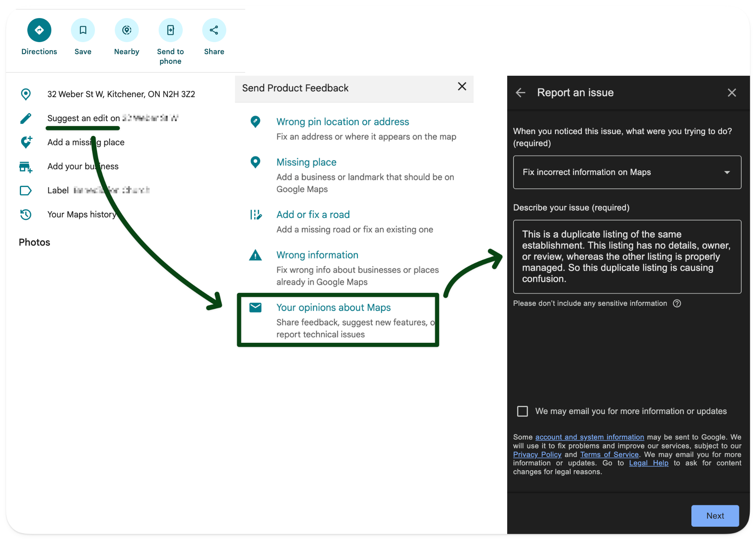Viewport: 756px width, 540px height.
Task: Select the Missing place feedback option
Action: [x=306, y=162]
